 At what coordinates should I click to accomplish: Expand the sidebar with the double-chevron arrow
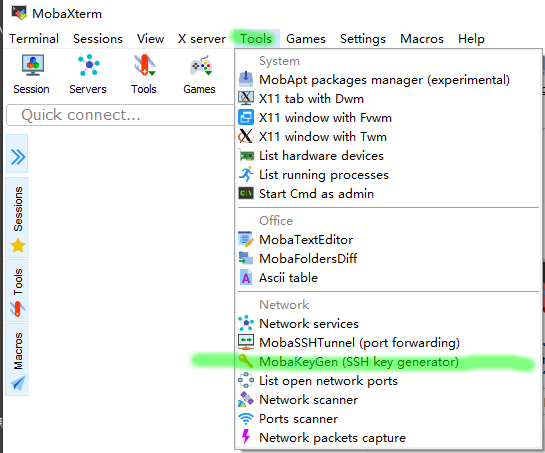17,157
